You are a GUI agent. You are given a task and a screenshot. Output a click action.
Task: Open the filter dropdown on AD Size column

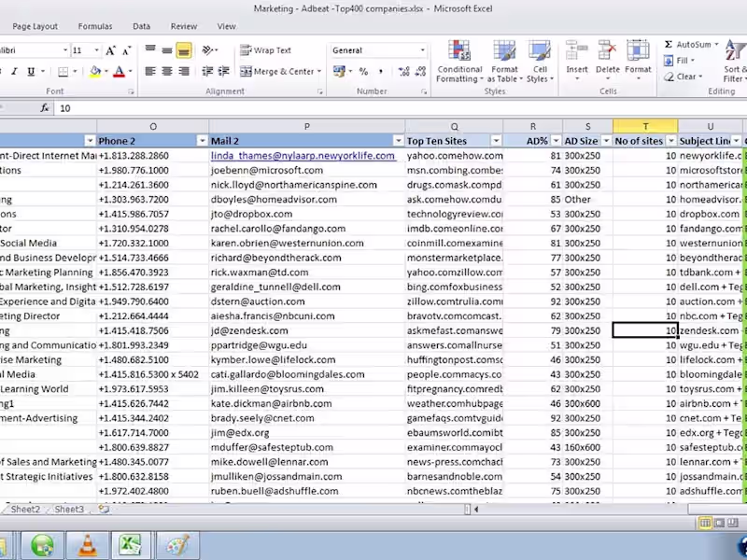[605, 140]
